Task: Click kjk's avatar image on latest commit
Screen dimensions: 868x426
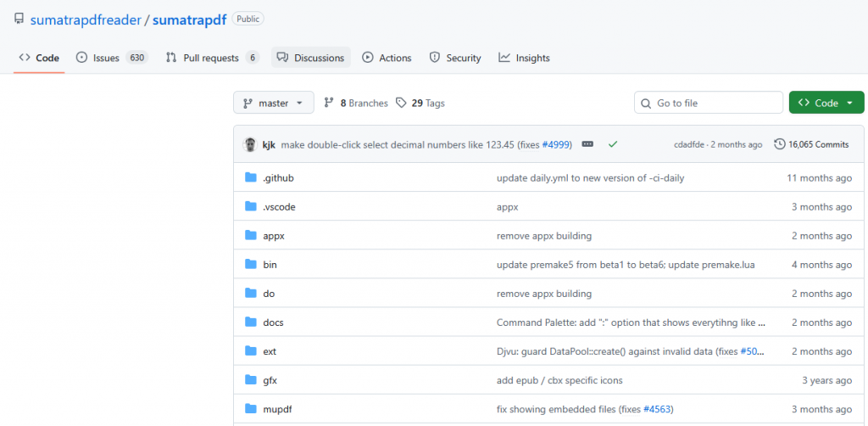Action: click(x=250, y=144)
